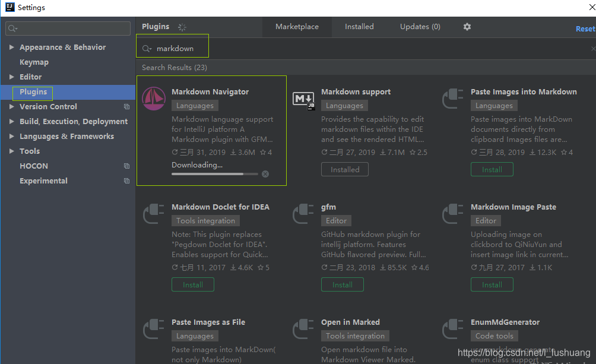Clear the markdown plugin search text

[593, 49]
